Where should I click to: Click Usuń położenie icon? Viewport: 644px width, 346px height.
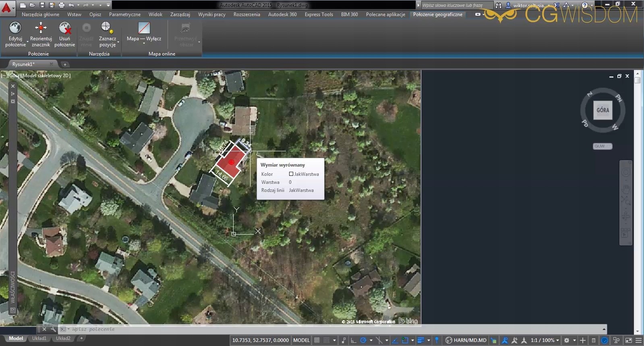coord(64,28)
